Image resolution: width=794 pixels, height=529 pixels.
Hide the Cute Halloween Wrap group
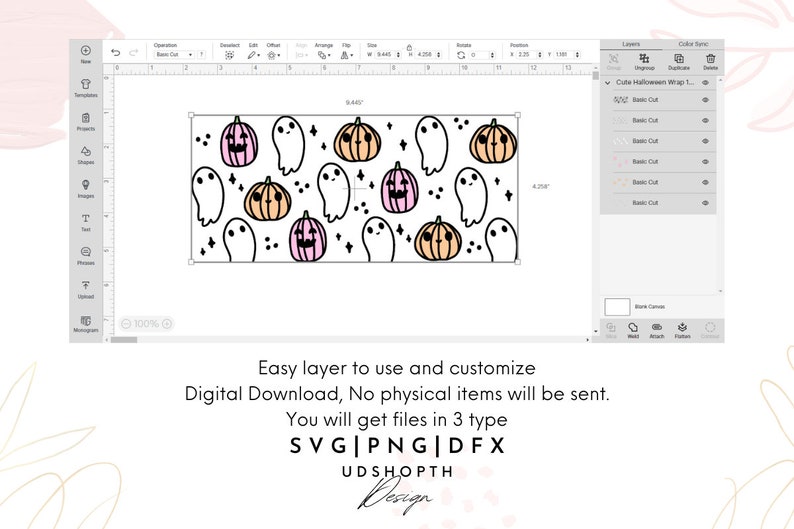click(705, 83)
